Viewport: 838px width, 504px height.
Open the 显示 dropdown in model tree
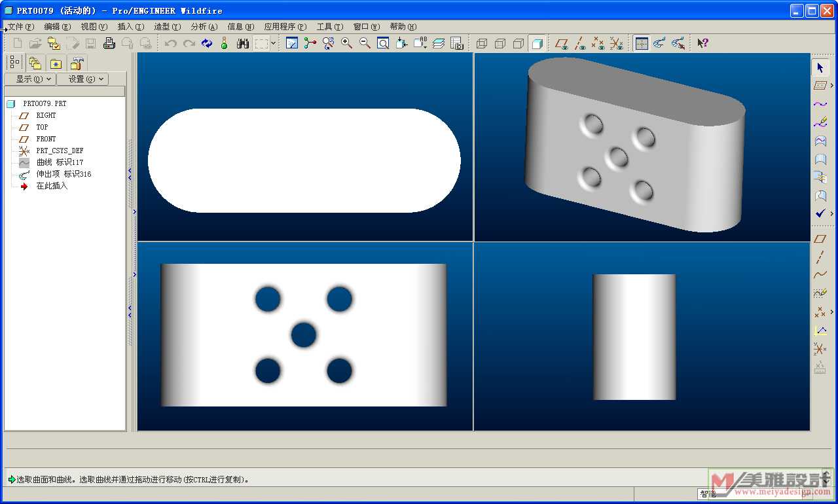(x=30, y=79)
